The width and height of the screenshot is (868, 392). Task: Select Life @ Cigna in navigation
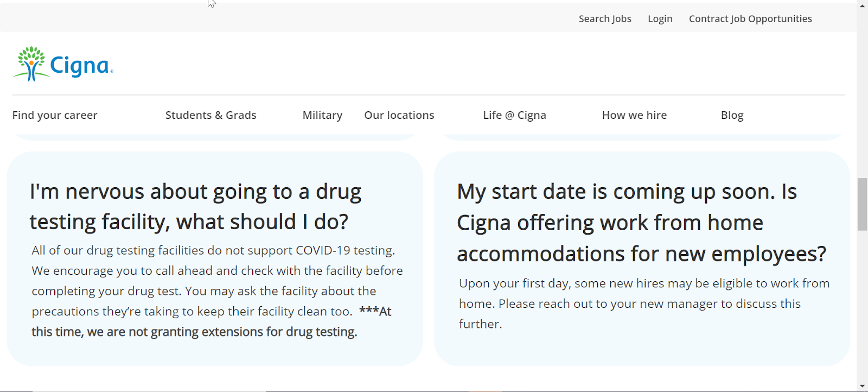pos(515,115)
